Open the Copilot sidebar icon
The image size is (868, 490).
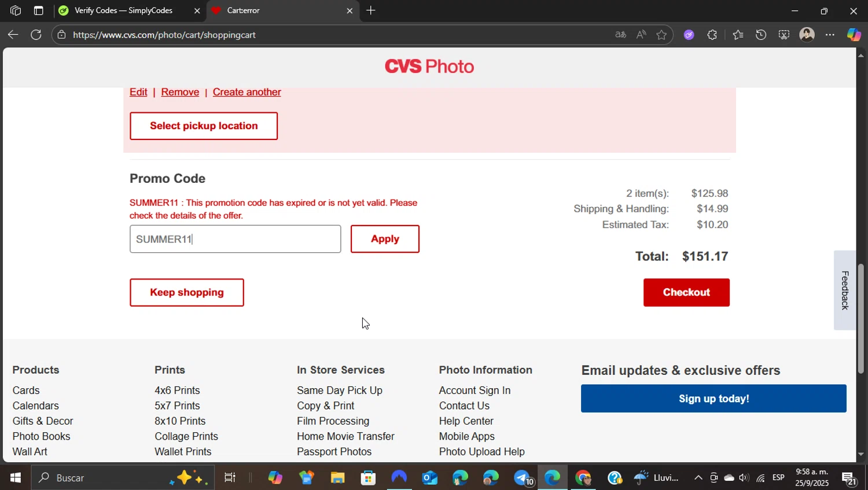pyautogui.click(x=854, y=35)
